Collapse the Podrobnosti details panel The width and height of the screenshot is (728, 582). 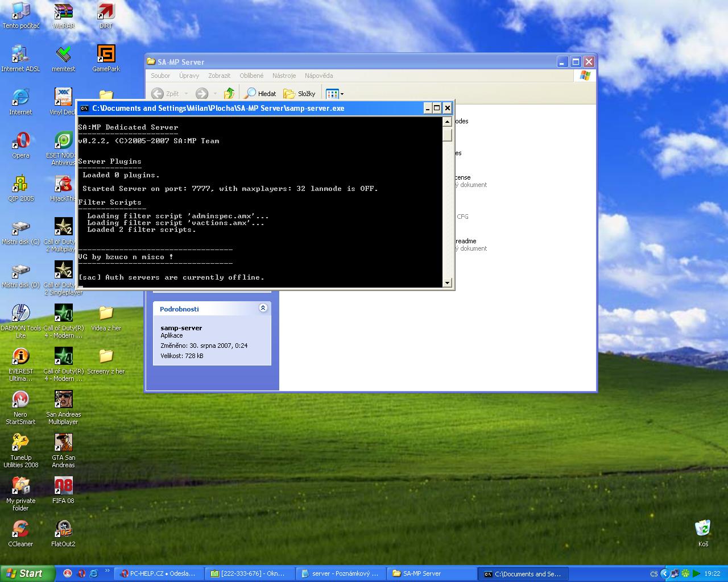pyautogui.click(x=263, y=308)
